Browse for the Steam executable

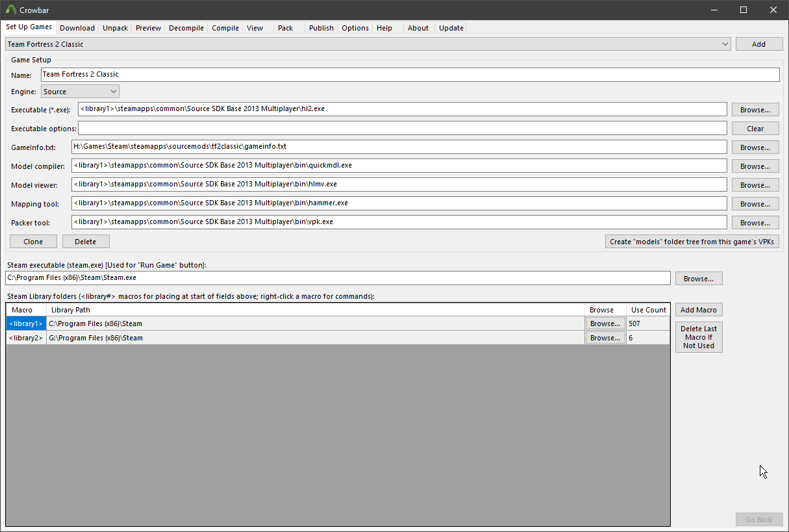point(699,279)
